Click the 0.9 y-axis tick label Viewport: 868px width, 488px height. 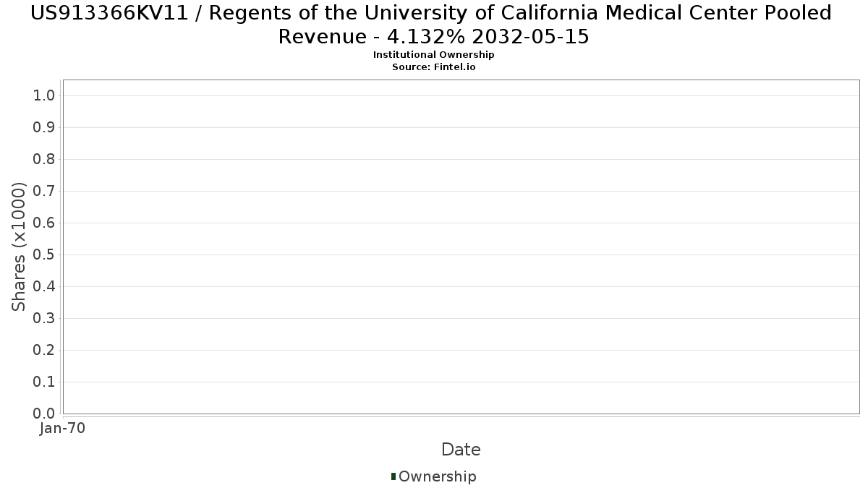click(44, 128)
